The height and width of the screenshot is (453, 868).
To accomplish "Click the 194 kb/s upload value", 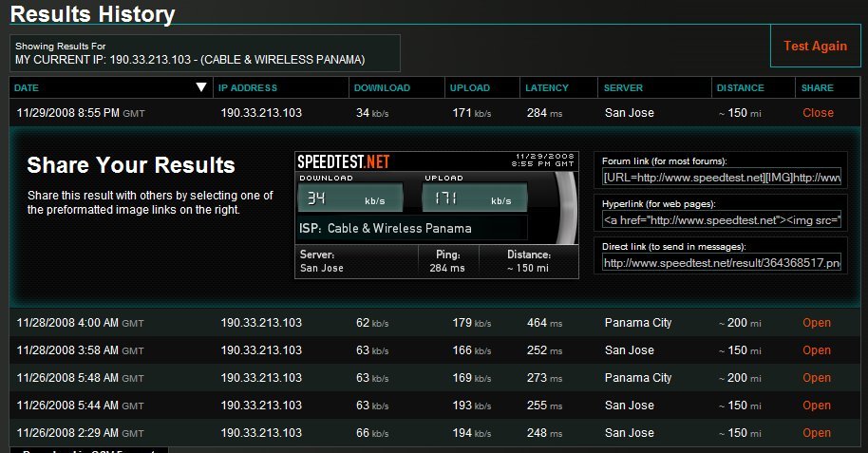I will pyautogui.click(x=472, y=432).
